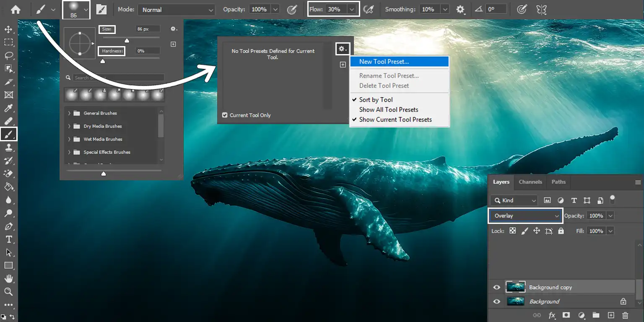Toggle Sort by Tool menu option
This screenshot has width=644, height=322.
click(x=400, y=100)
